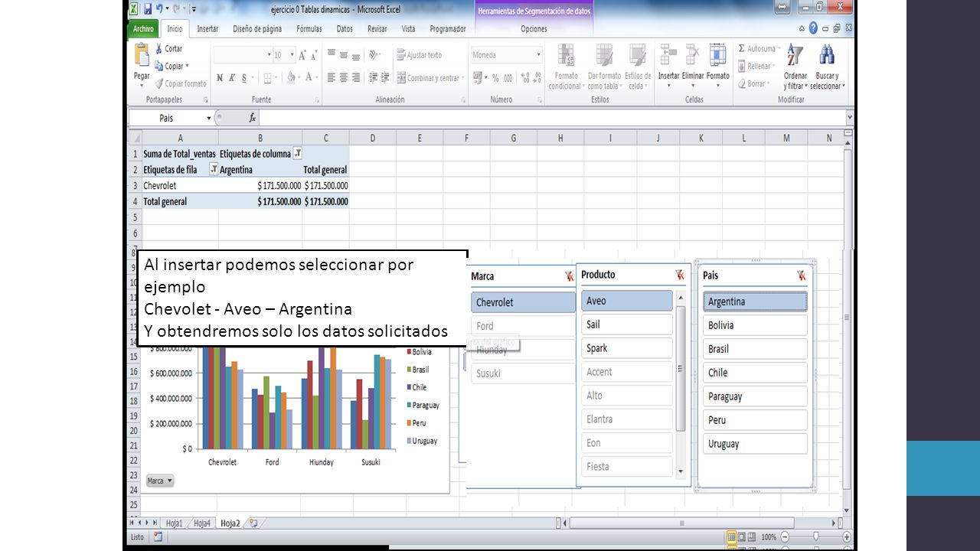Click the Eliminar cells icon
This screenshot has height=551, width=980.
click(693, 55)
